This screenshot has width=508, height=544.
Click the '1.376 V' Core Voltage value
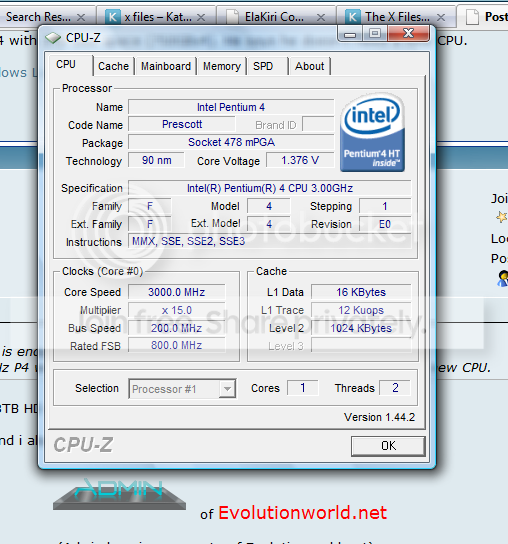click(300, 160)
